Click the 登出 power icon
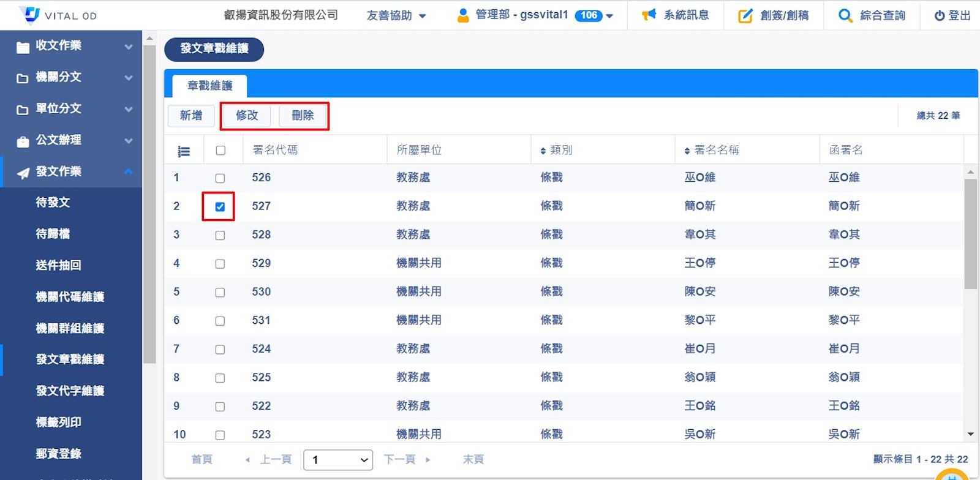The width and height of the screenshot is (980, 480). tap(939, 16)
